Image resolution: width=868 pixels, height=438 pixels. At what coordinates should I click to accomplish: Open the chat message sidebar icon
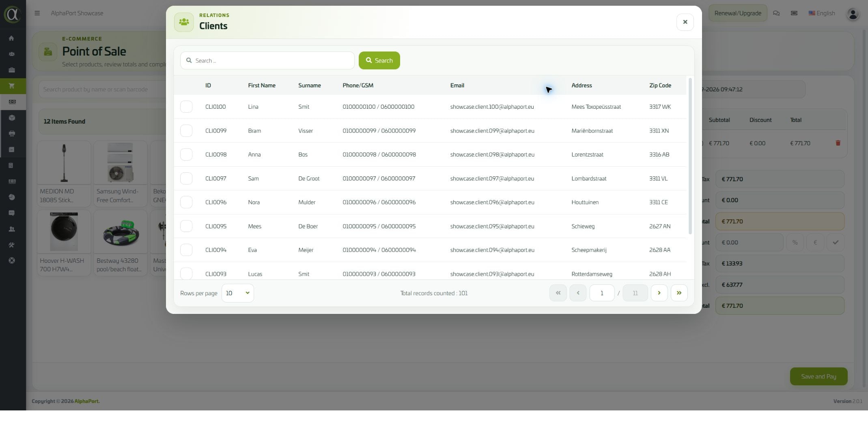pyautogui.click(x=11, y=213)
